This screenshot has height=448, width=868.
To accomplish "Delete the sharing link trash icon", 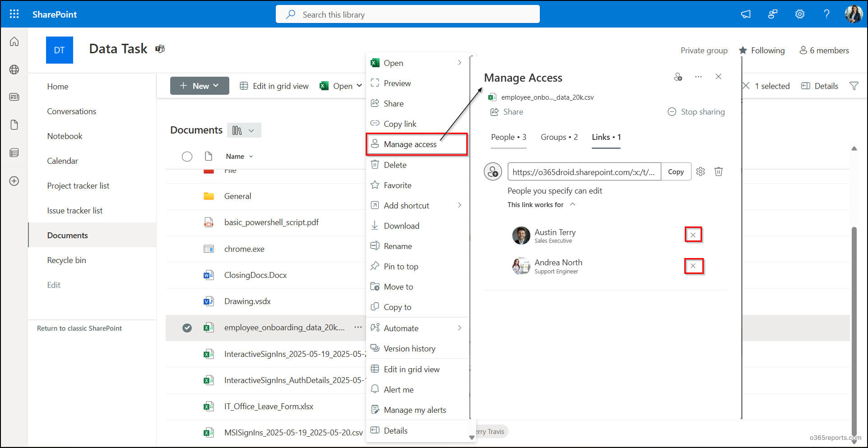I will pos(719,171).
